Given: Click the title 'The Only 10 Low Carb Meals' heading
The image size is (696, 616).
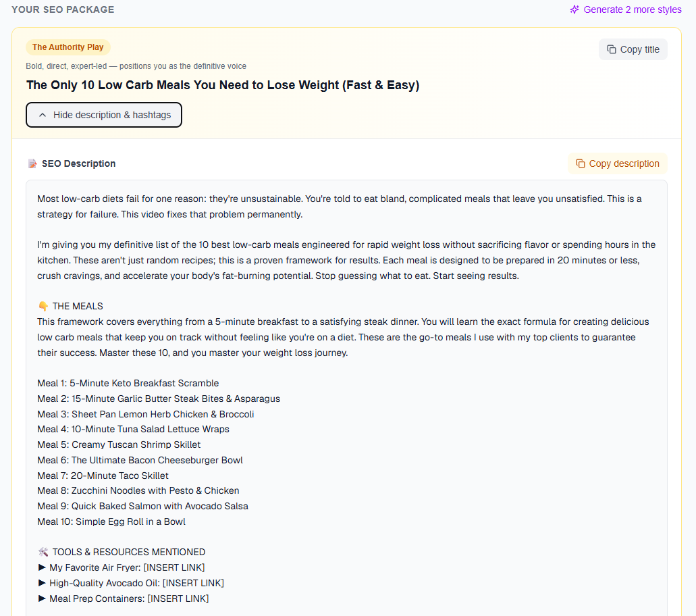Looking at the screenshot, I should point(222,85).
